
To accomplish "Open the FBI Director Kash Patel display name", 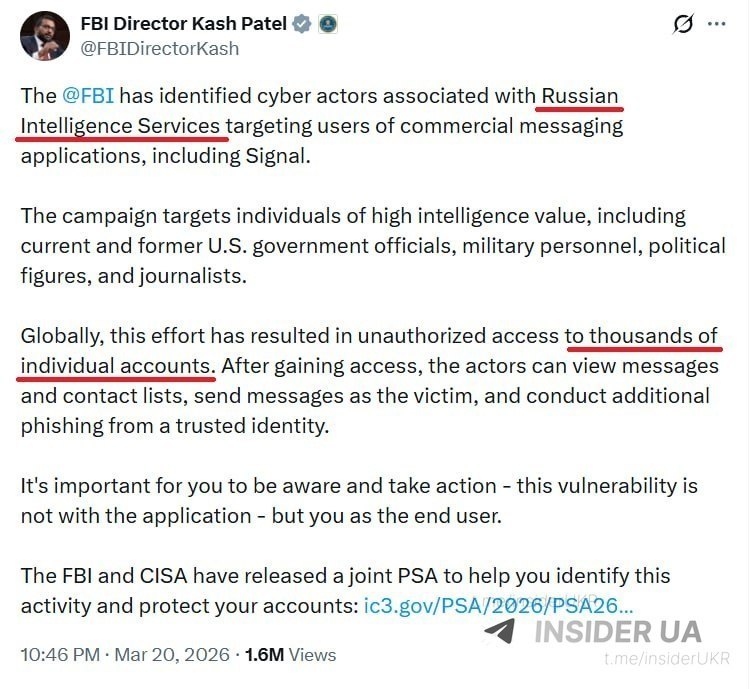I will tap(183, 23).
